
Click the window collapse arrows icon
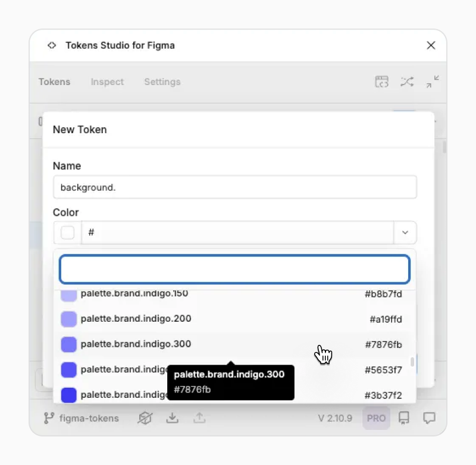click(x=433, y=81)
